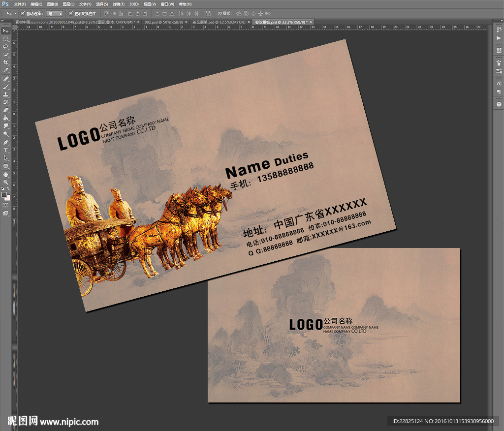Select the Hand tool
This screenshot has width=504, height=431.
click(5, 175)
